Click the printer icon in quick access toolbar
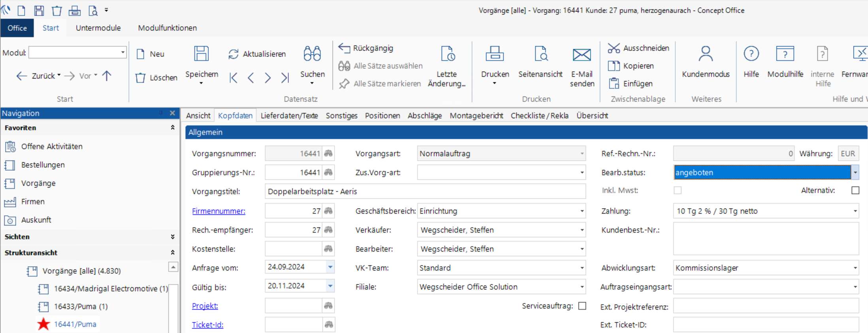Viewport: 868px width, 333px height. (75, 11)
